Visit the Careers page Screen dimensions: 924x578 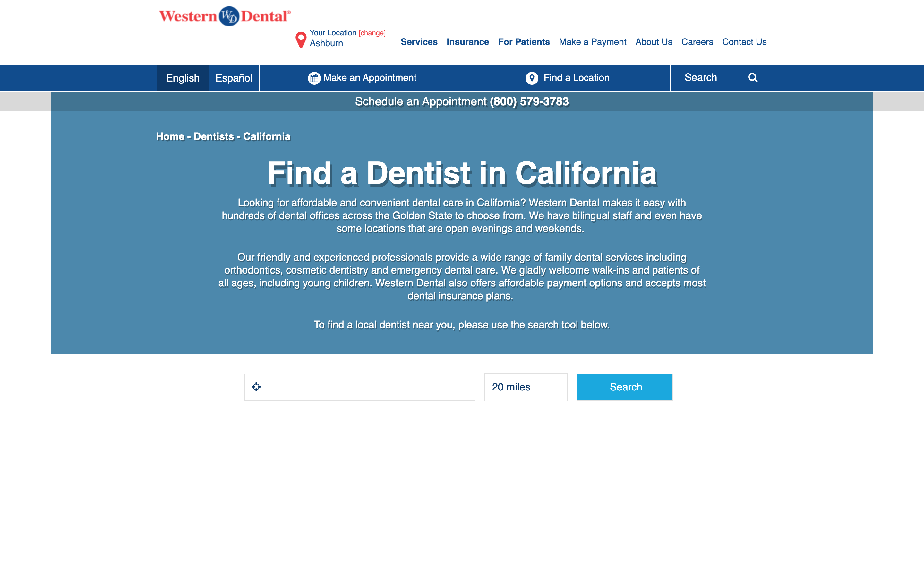click(697, 42)
